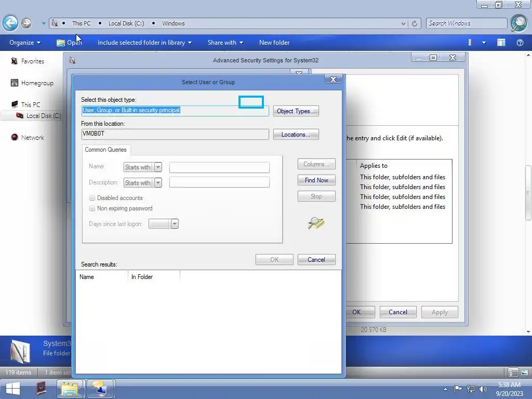Click the search magnifier over folder icon

[316, 223]
